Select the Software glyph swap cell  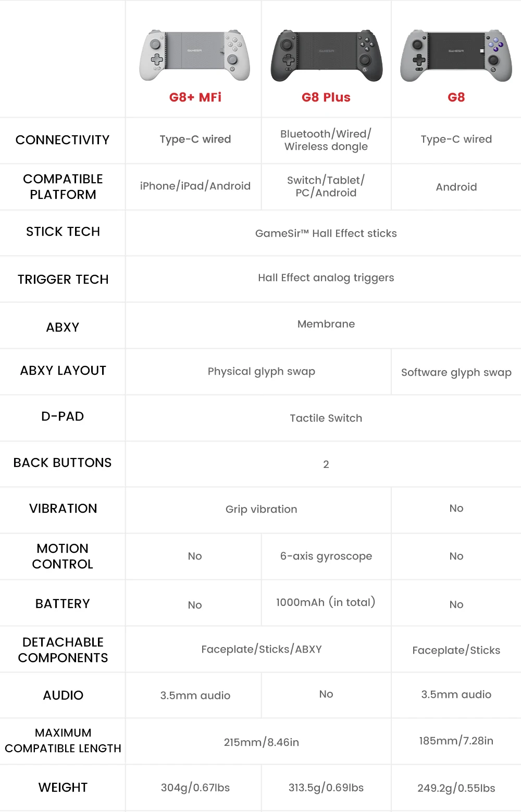(x=456, y=372)
